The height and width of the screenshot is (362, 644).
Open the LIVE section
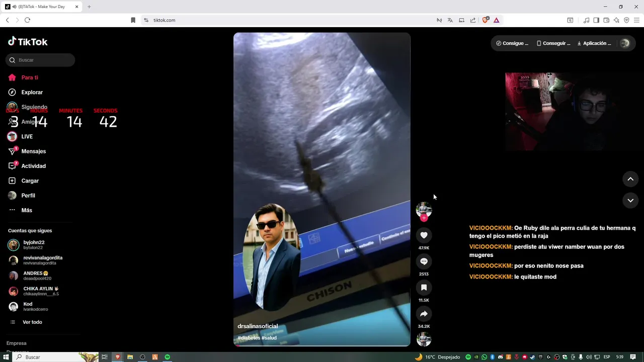[21, 136]
